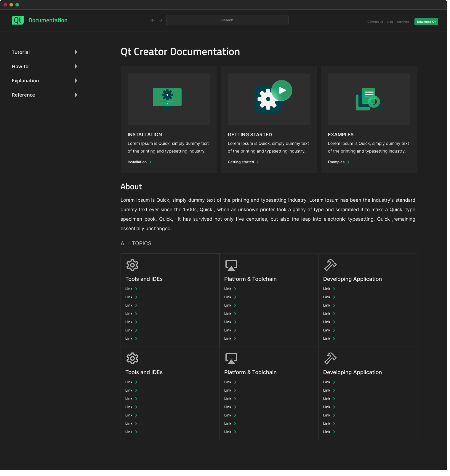Image resolution: width=450 pixels, height=476 pixels.
Task: Click the second Tools and IDEs heading
Action: tap(144, 372)
